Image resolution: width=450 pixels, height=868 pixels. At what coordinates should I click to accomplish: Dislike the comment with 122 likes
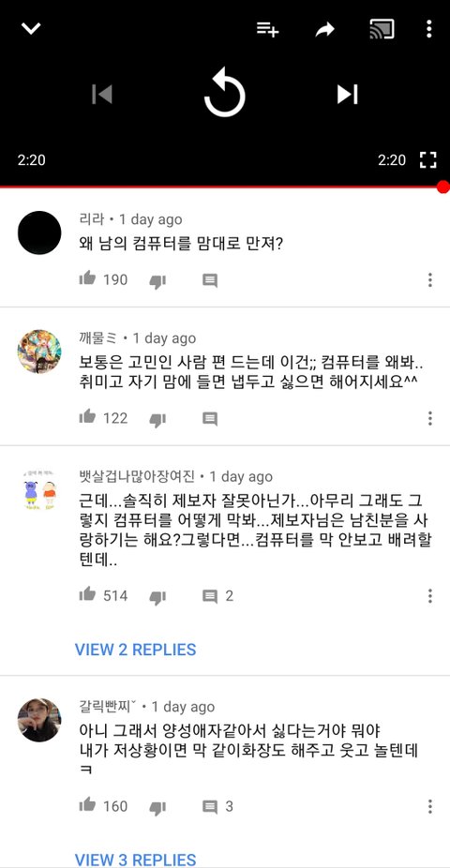(157, 420)
